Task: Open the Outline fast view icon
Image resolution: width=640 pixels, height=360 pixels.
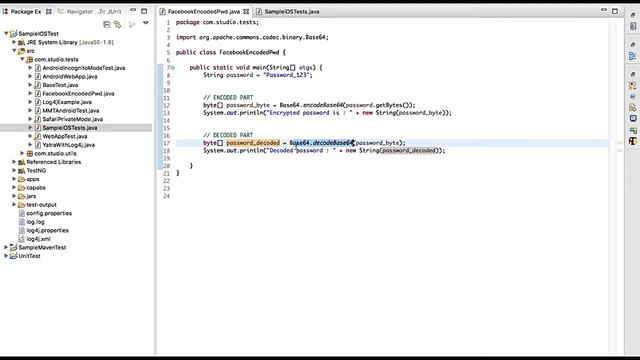Action: pyautogui.click(x=633, y=56)
